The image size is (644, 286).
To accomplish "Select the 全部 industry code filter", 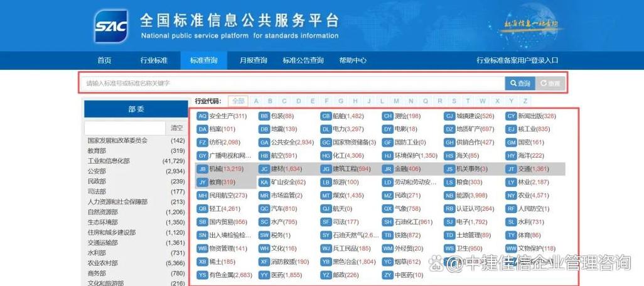I will tap(239, 101).
